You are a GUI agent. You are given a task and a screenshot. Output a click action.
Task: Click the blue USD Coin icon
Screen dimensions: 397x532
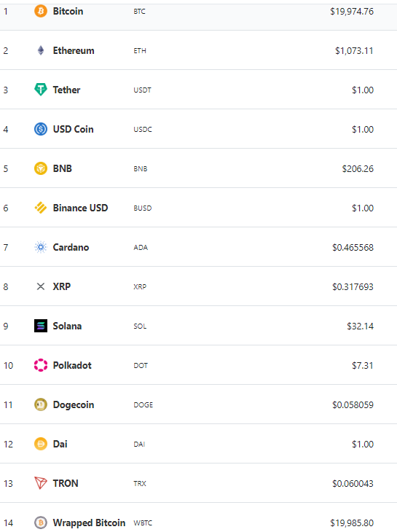tap(41, 129)
